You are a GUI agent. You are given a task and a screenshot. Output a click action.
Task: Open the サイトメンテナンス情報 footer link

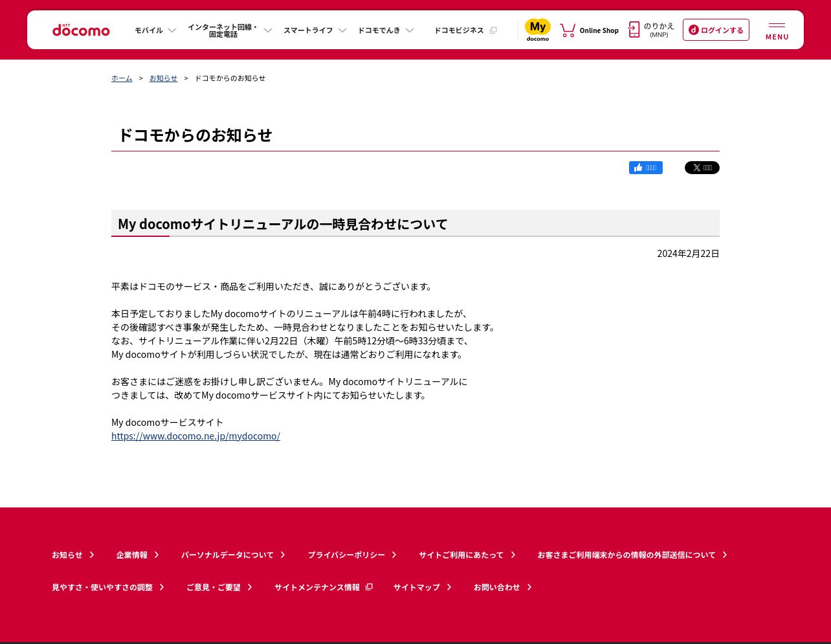coord(317,587)
